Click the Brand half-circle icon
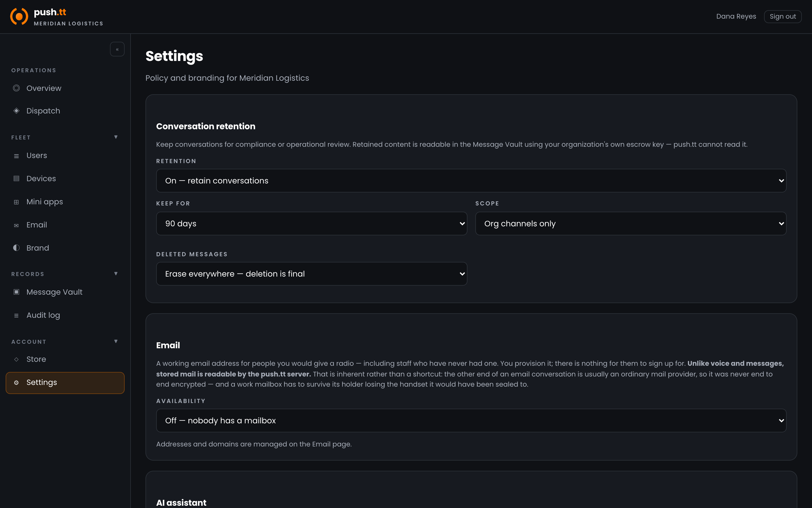The image size is (812, 508). tap(16, 248)
